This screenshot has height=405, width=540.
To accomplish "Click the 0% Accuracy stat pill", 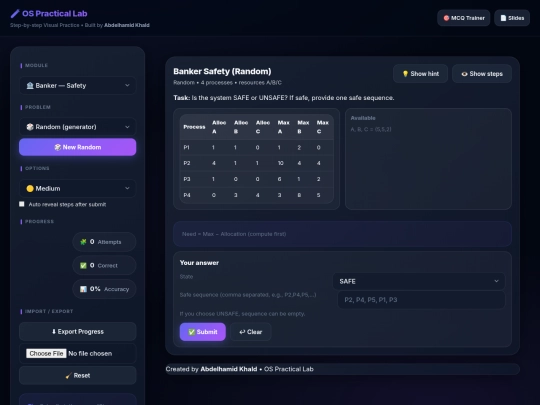I will pyautogui.click(x=104, y=289).
